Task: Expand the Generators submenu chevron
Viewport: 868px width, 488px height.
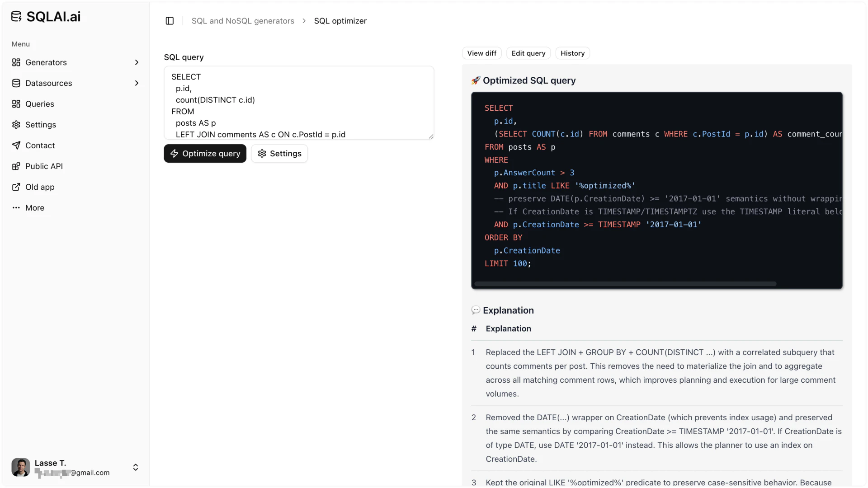Action: 137,62
